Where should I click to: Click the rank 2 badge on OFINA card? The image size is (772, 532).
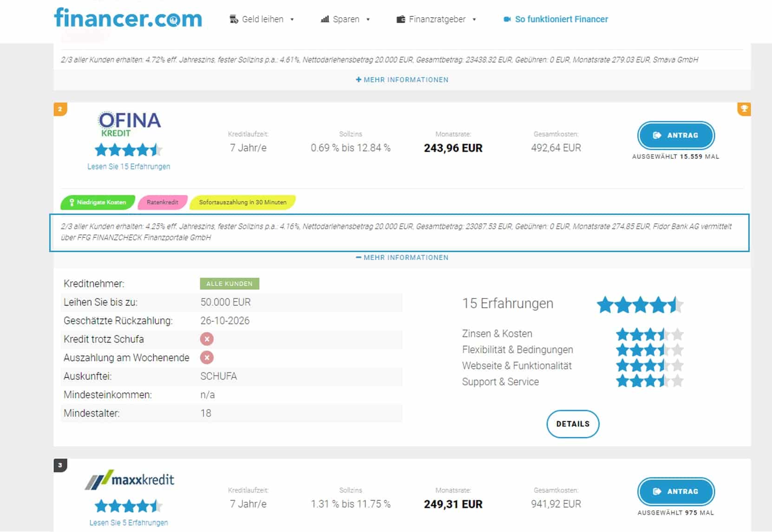(60, 109)
